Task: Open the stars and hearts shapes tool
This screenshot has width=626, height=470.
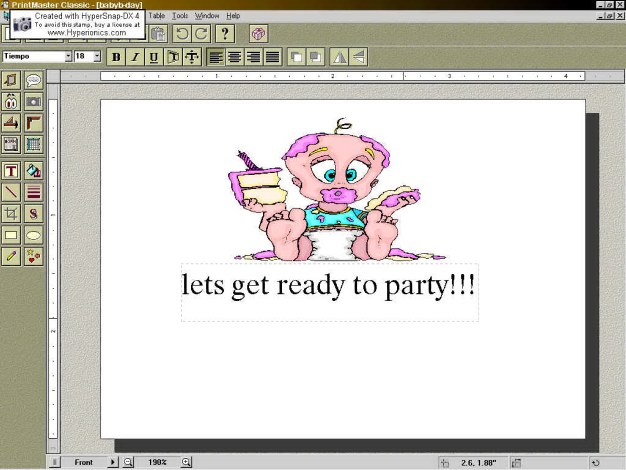Action: coord(34,256)
